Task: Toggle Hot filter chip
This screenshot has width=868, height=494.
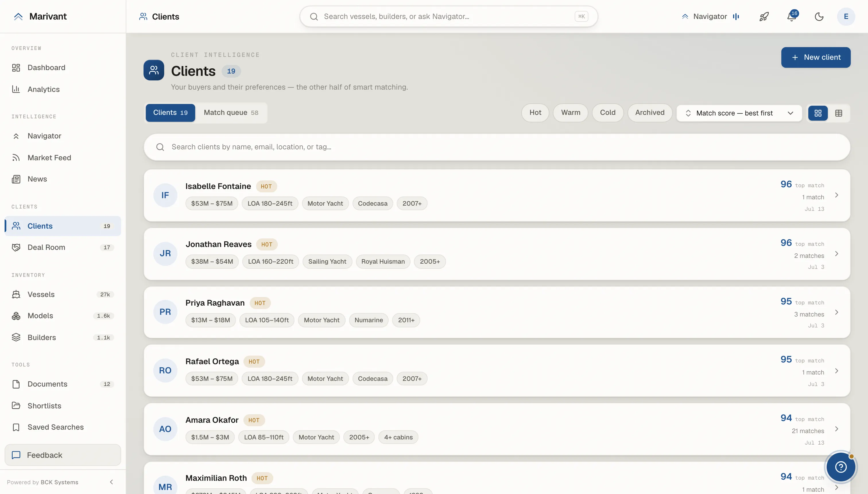Action: click(x=535, y=113)
